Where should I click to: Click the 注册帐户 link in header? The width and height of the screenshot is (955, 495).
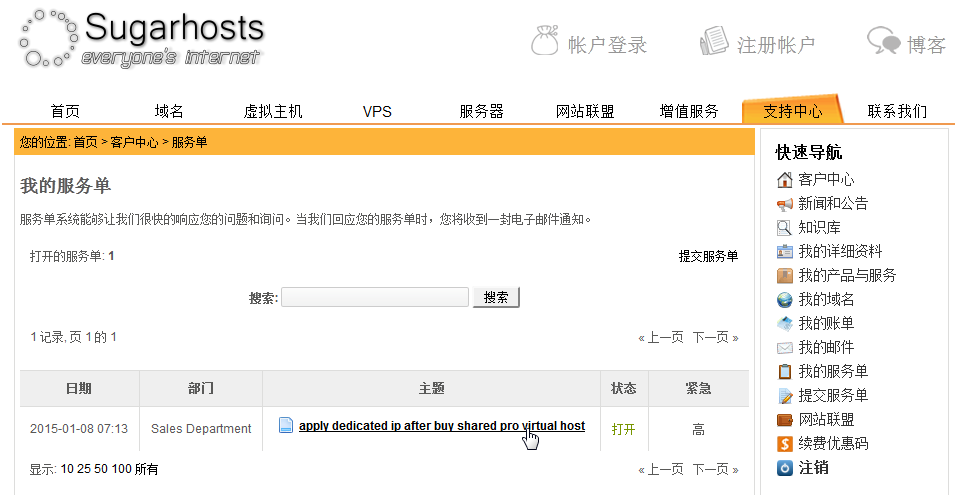click(x=776, y=44)
